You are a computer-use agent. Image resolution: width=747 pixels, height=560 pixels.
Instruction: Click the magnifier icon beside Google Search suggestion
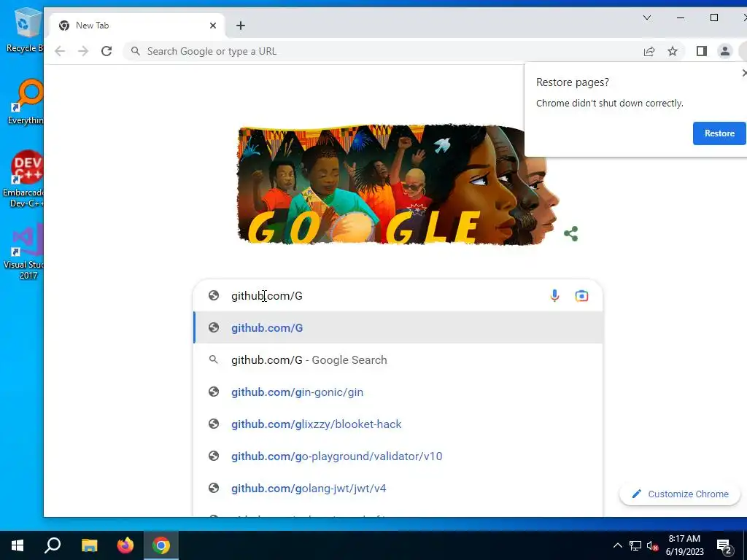[214, 360]
